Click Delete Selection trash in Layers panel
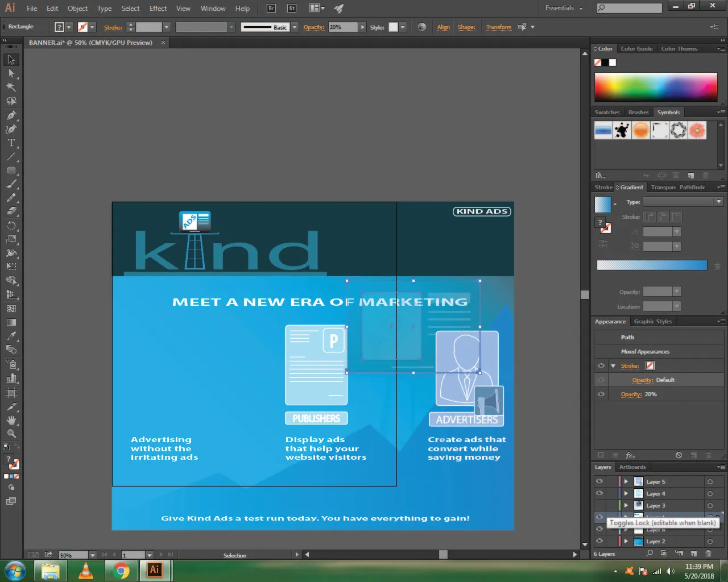728x582 pixels. [708, 553]
